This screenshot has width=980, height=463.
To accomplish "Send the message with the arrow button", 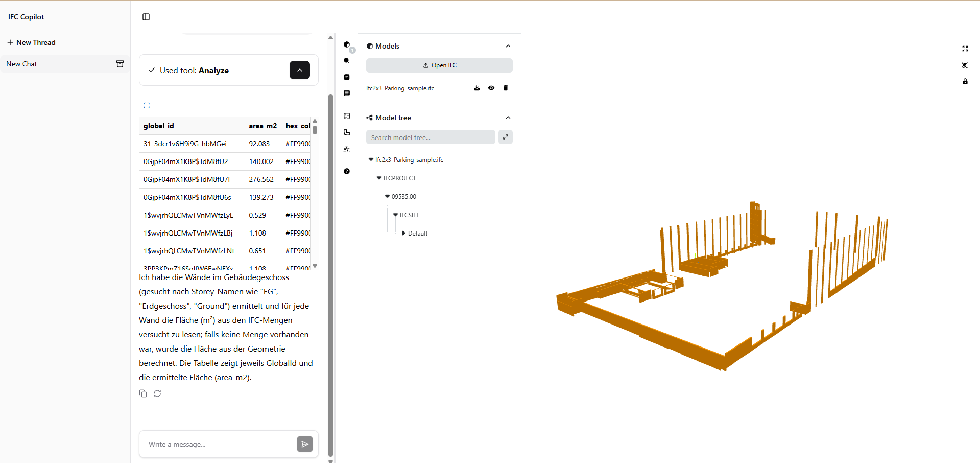I will 305,444.
